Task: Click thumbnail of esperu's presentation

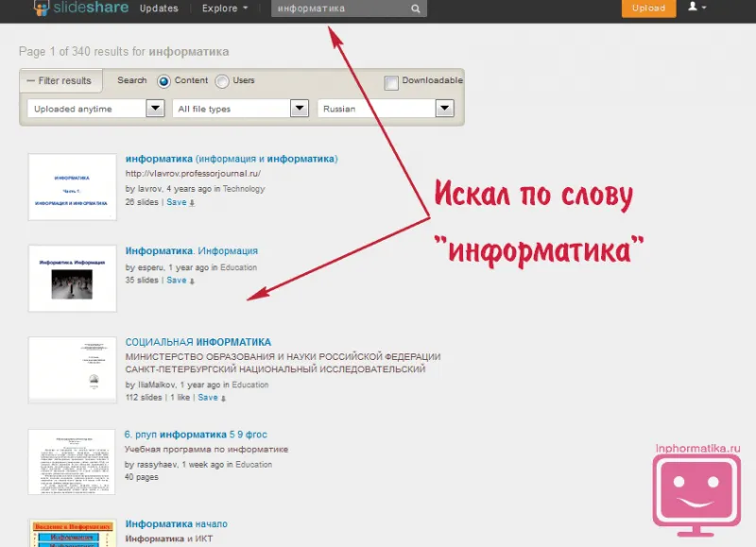Action: (x=73, y=278)
